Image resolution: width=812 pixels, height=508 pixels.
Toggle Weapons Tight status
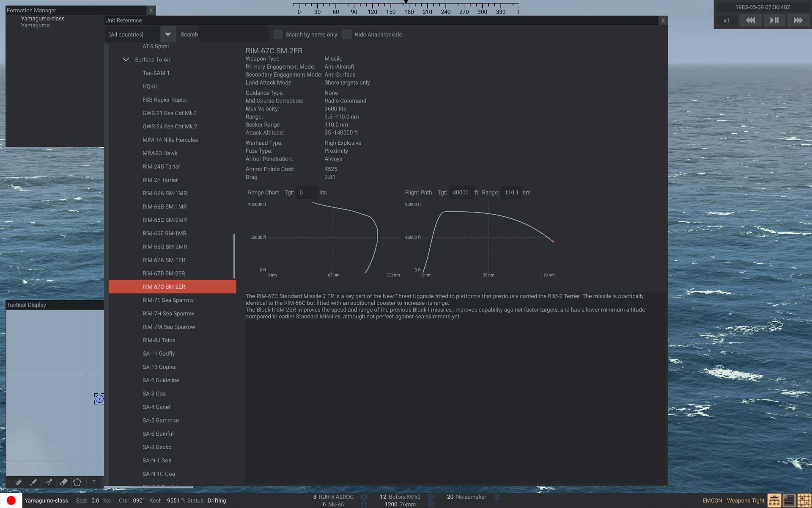[x=745, y=501]
